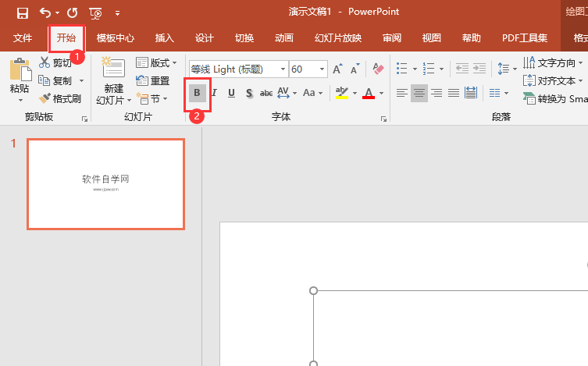This screenshot has width=588, height=366.
Task: Add a slide with 新建幻灯片 icon
Action: tap(114, 69)
